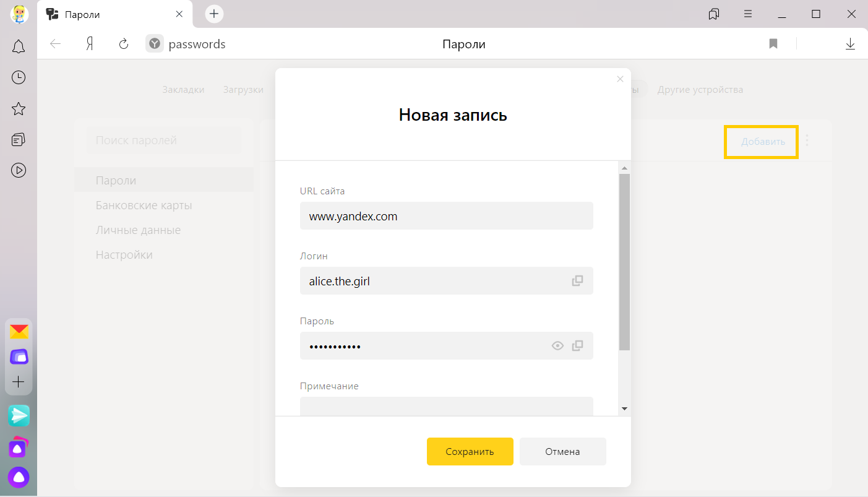Focus the Примечание field

[x=447, y=406]
